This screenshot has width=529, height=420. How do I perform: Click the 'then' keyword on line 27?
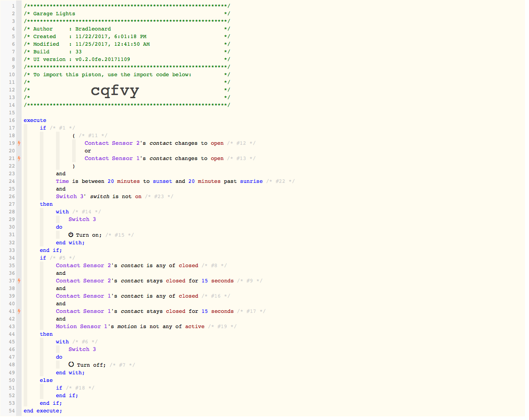pyautogui.click(x=46, y=204)
